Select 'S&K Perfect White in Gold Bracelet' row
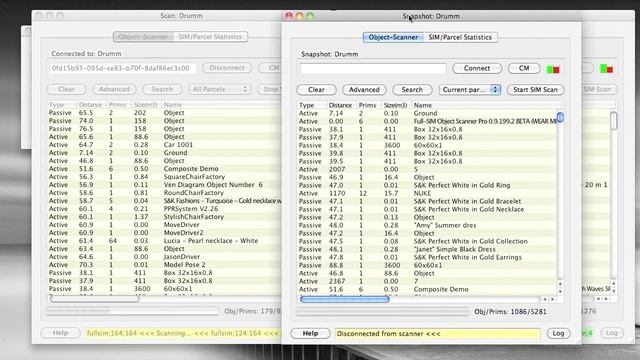Screen dimensions: 640x360 [x=427, y=201]
